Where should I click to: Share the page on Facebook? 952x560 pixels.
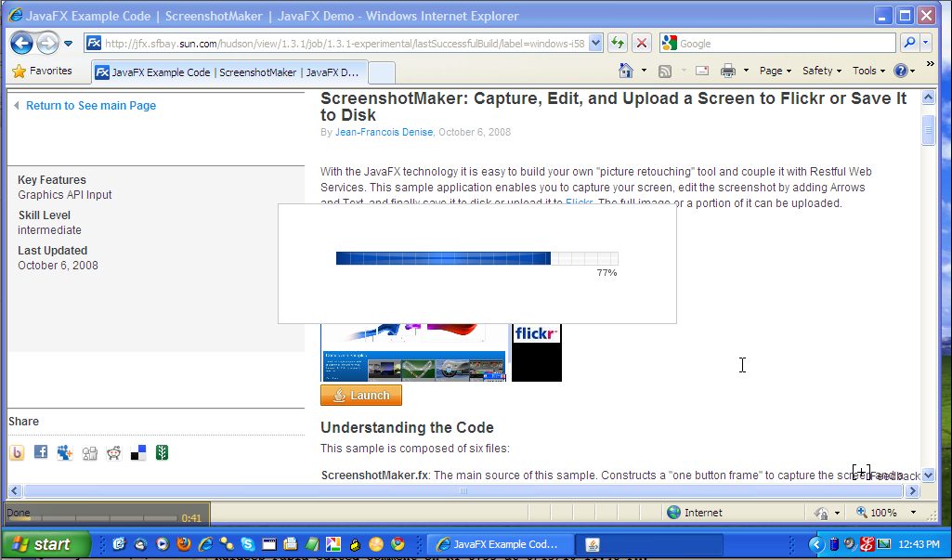[x=41, y=452]
